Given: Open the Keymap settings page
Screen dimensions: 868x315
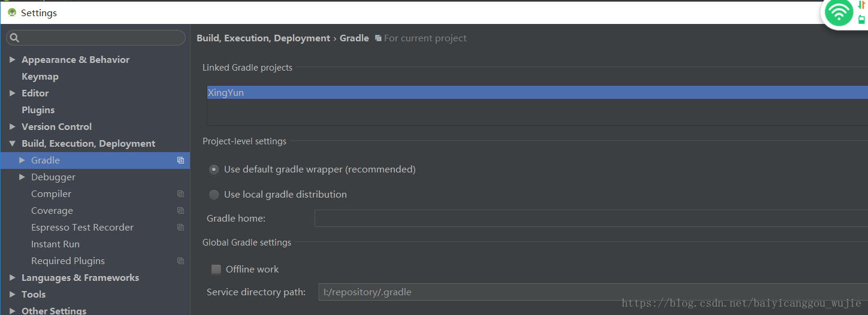Looking at the screenshot, I should [40, 77].
